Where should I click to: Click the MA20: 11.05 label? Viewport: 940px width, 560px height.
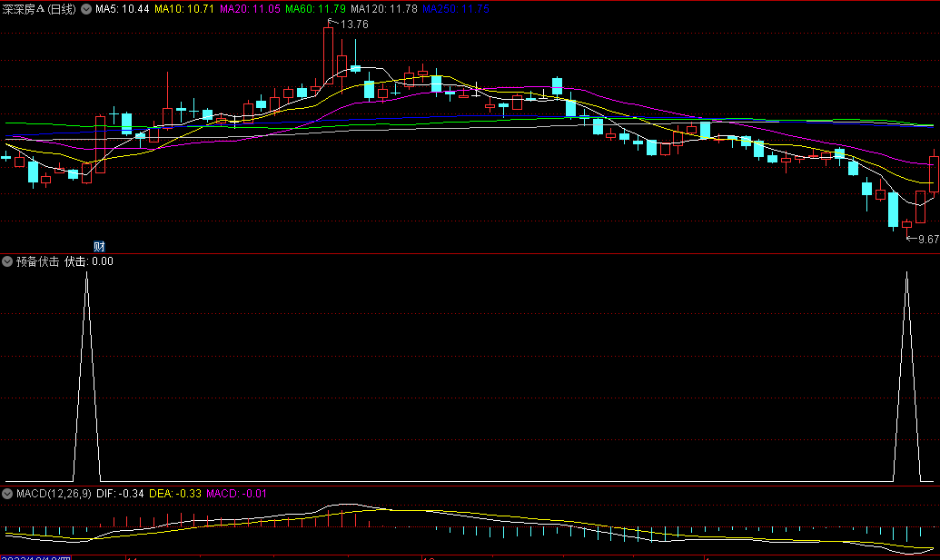point(250,9)
